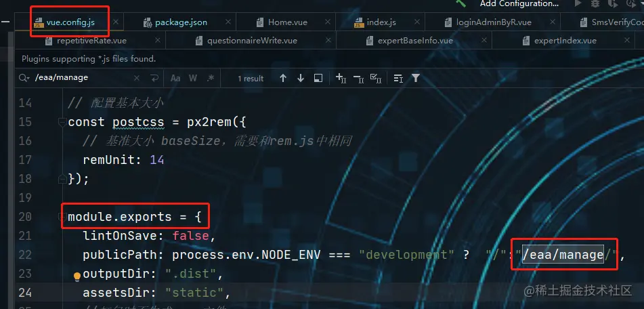Select all occurrences in find bar
Image resolution: width=644 pixels, height=309 pixels.
[x=376, y=78]
